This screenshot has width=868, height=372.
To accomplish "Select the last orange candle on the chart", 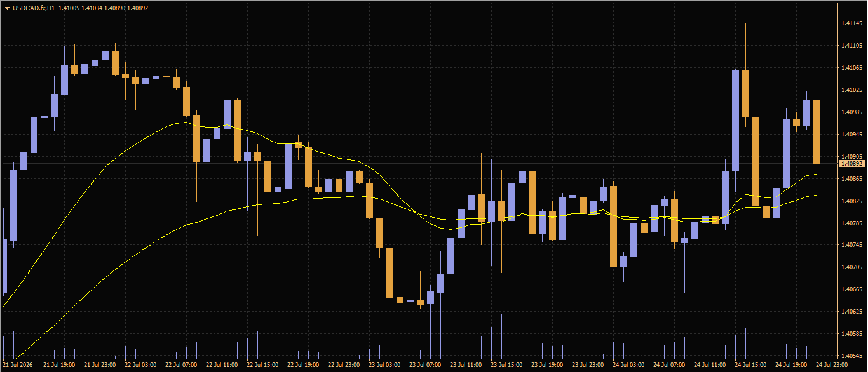I will [x=817, y=132].
